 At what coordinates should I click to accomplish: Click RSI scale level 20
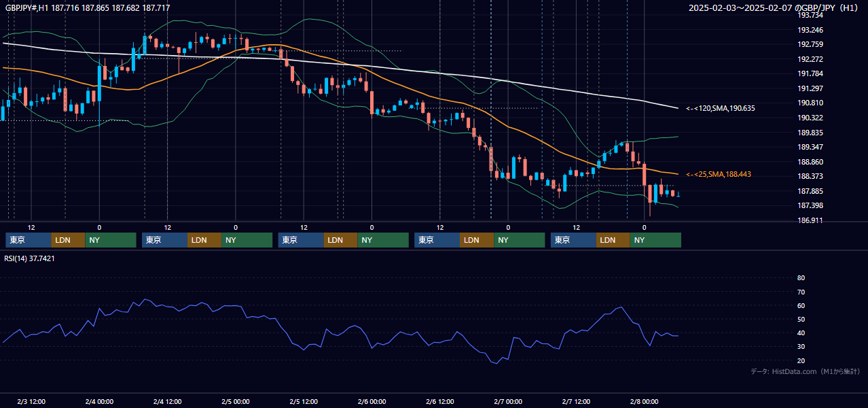(x=801, y=360)
